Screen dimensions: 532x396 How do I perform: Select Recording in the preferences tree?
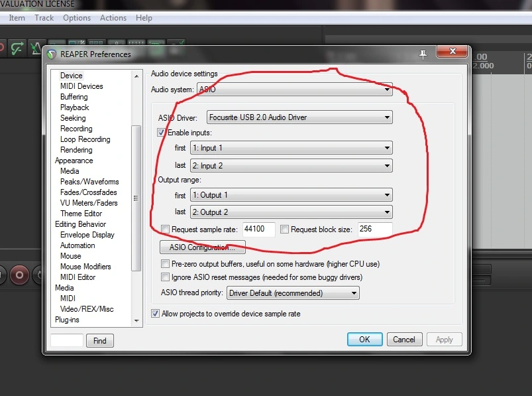76,129
